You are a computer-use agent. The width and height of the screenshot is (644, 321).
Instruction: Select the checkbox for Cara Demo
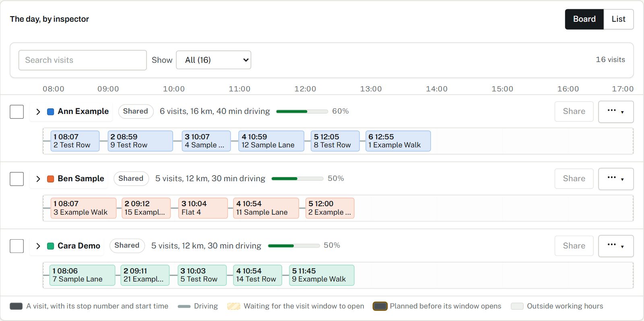pyautogui.click(x=17, y=246)
